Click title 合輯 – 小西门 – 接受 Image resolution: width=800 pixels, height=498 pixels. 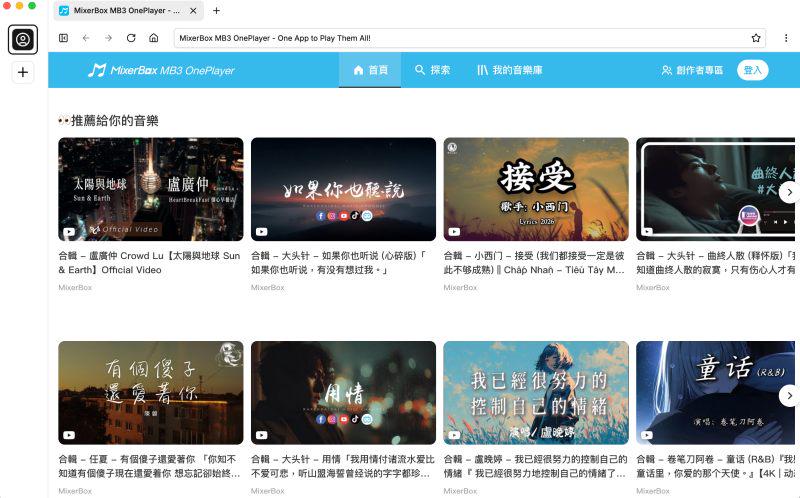(x=534, y=263)
